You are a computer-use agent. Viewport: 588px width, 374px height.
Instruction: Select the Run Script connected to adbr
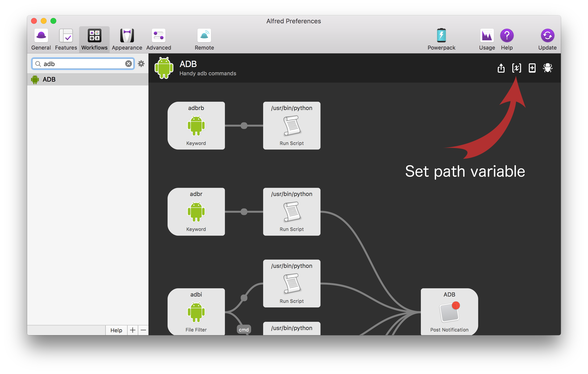click(292, 212)
